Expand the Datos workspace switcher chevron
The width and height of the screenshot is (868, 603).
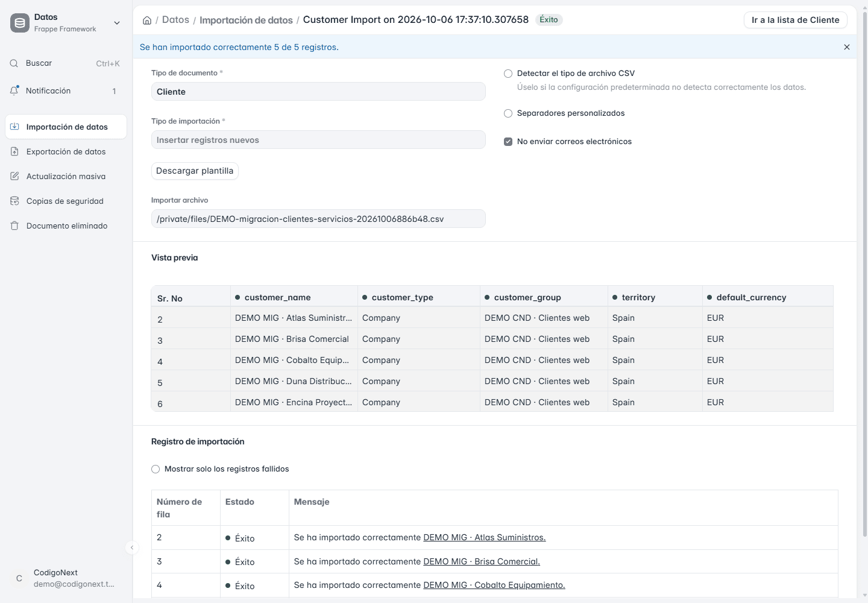(117, 23)
